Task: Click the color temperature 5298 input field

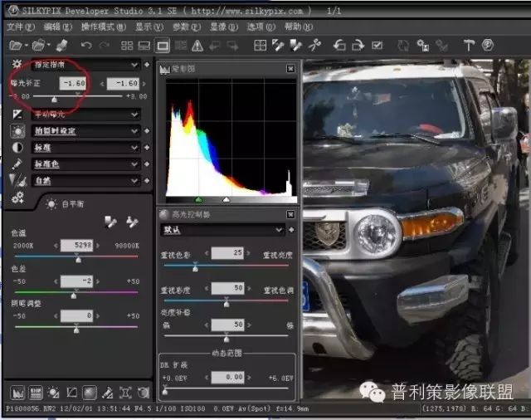Action: click(x=77, y=245)
